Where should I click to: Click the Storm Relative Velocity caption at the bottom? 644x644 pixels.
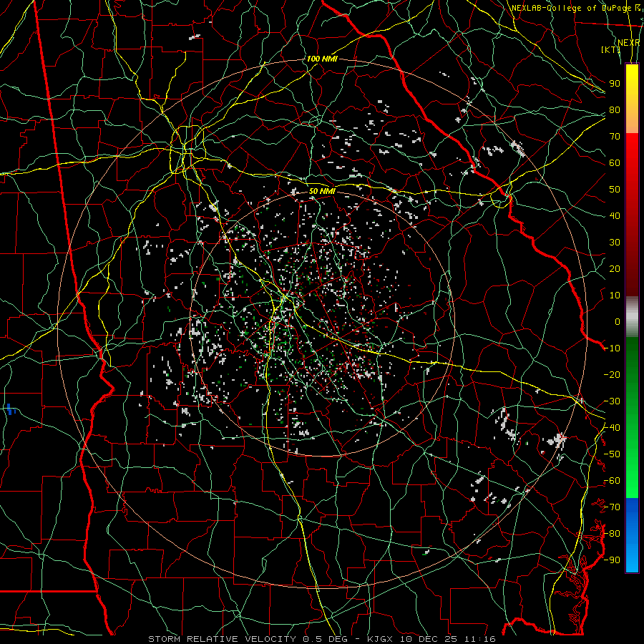pyautogui.click(x=322, y=639)
